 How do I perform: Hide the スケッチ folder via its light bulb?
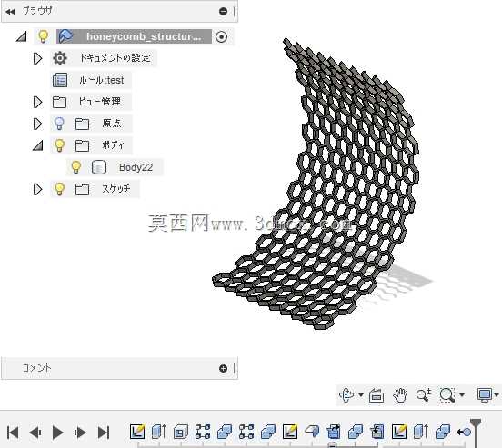click(59, 189)
